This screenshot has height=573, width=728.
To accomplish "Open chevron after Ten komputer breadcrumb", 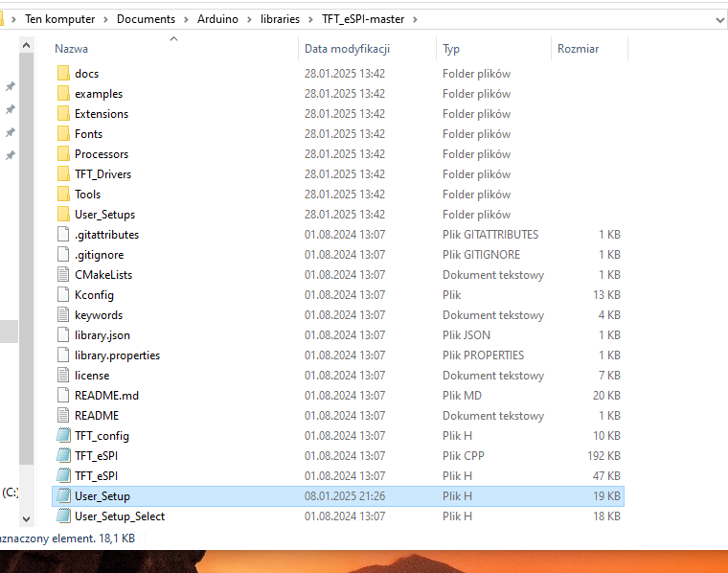I will pos(106,19).
